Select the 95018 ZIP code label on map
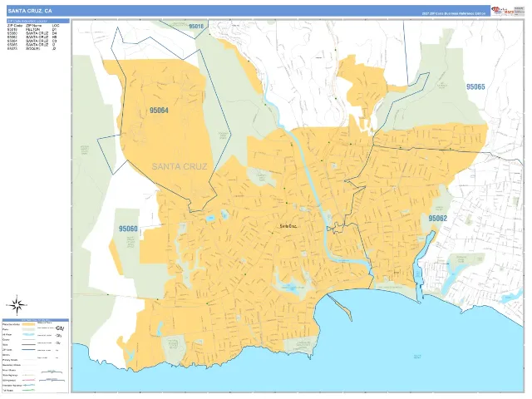Image resolution: width=532 pixels, height=399 pixels. [x=196, y=26]
